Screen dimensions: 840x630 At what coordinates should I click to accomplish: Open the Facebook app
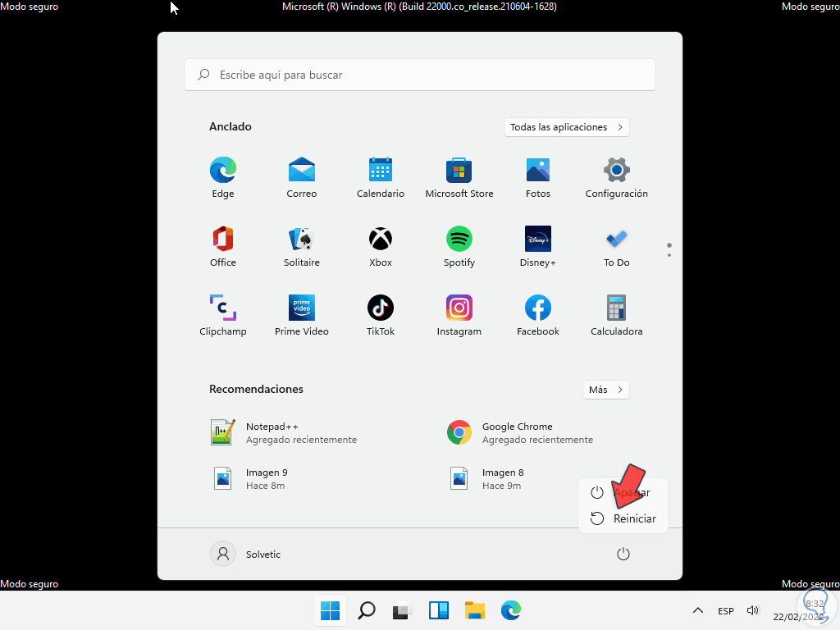pos(538,315)
